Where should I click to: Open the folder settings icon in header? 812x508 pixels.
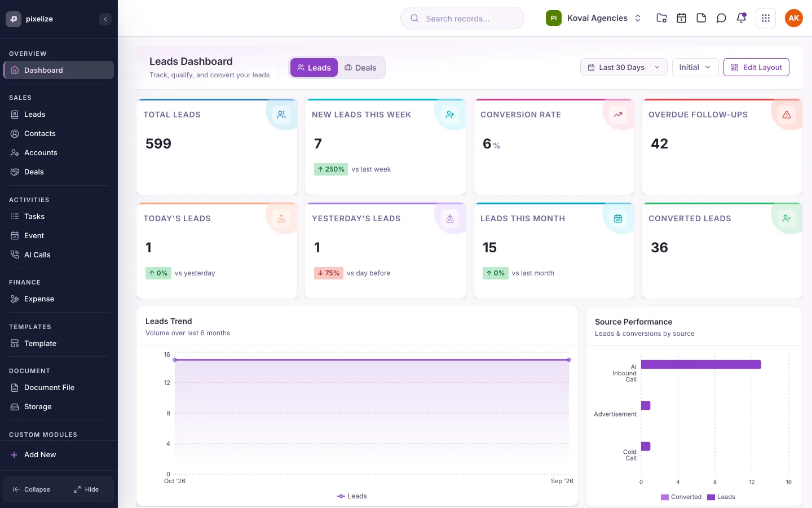[x=661, y=18]
